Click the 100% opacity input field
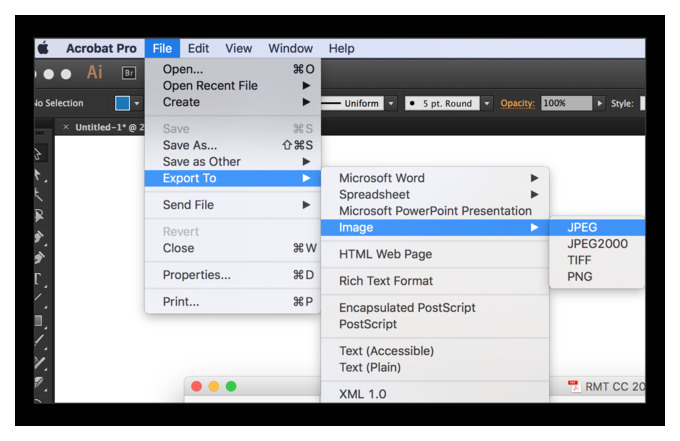This screenshot has height=441, width=680. coord(566,103)
